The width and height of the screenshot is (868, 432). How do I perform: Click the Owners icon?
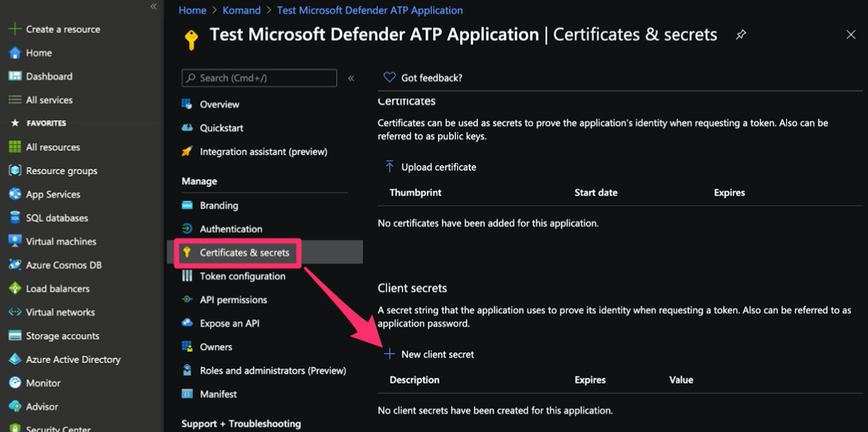[x=187, y=347]
